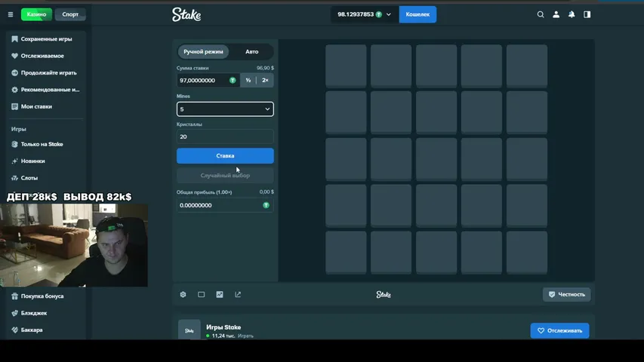Open the Mines count dropdown

(x=225, y=109)
